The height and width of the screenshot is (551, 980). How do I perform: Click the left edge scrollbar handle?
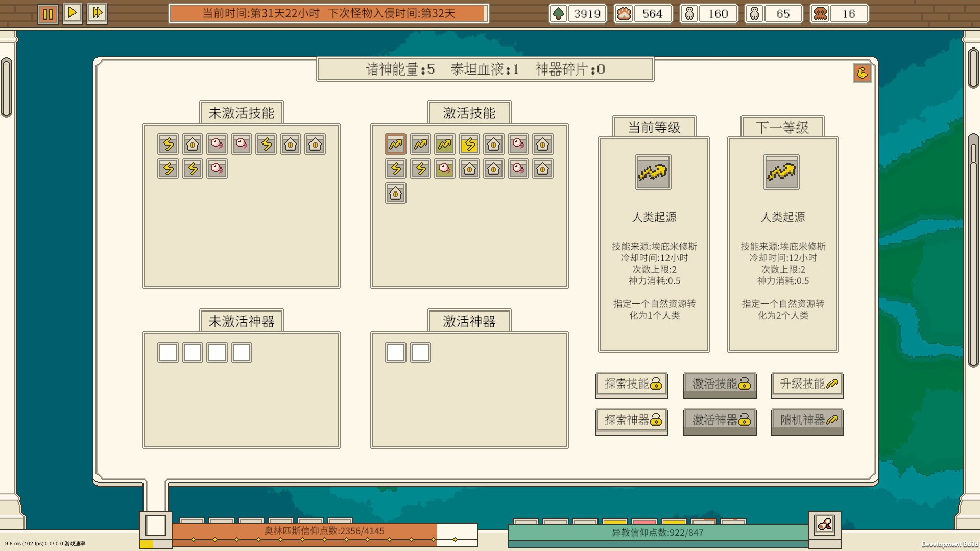point(7,87)
